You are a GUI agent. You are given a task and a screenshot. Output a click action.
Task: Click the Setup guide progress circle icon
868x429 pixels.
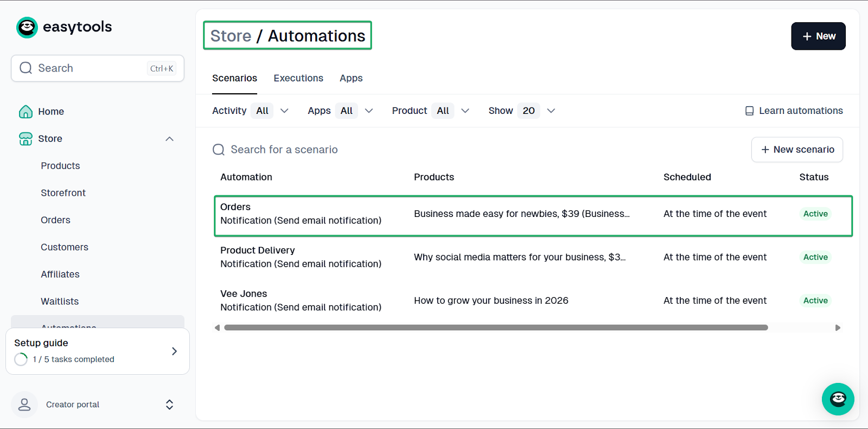click(x=21, y=360)
